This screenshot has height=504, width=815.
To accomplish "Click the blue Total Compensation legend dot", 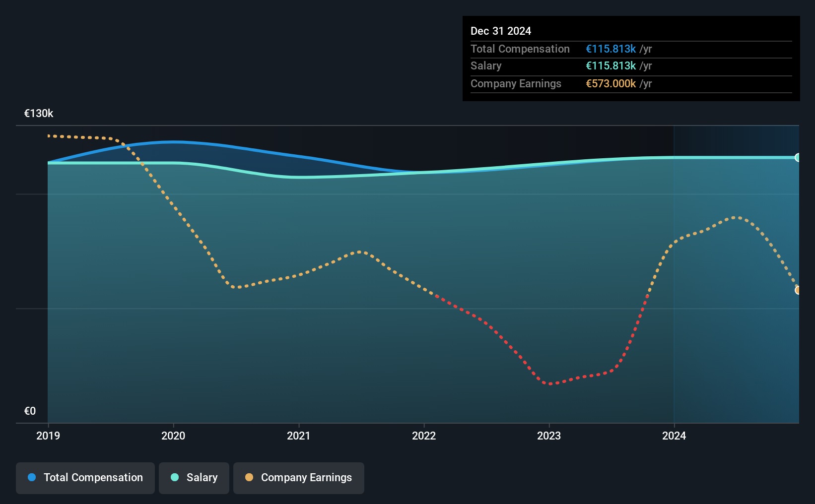I will point(32,477).
